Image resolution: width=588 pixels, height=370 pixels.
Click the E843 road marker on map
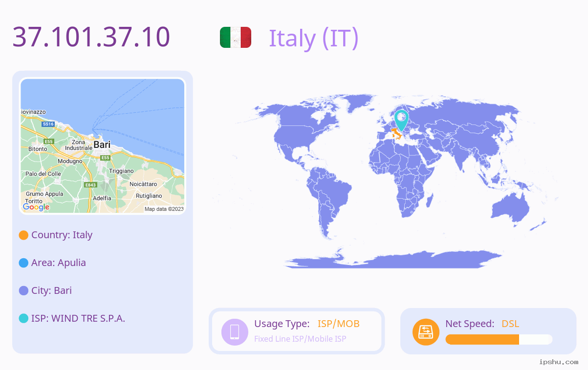90,185
